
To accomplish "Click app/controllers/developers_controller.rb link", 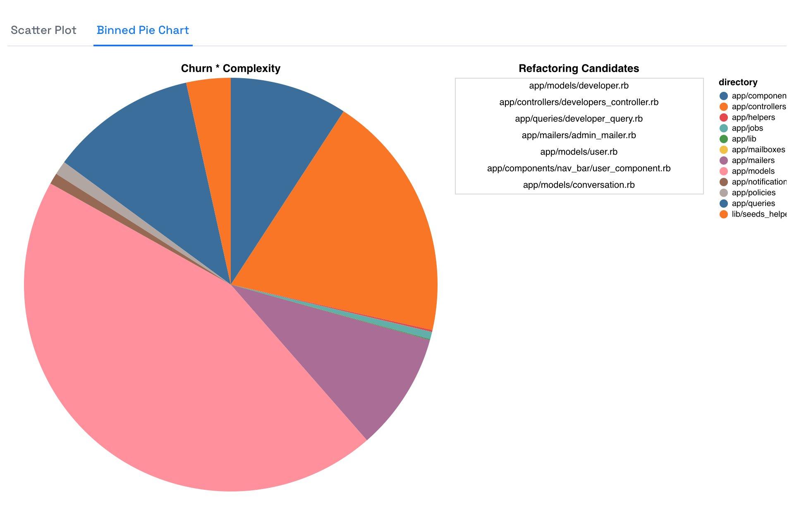I will [579, 101].
